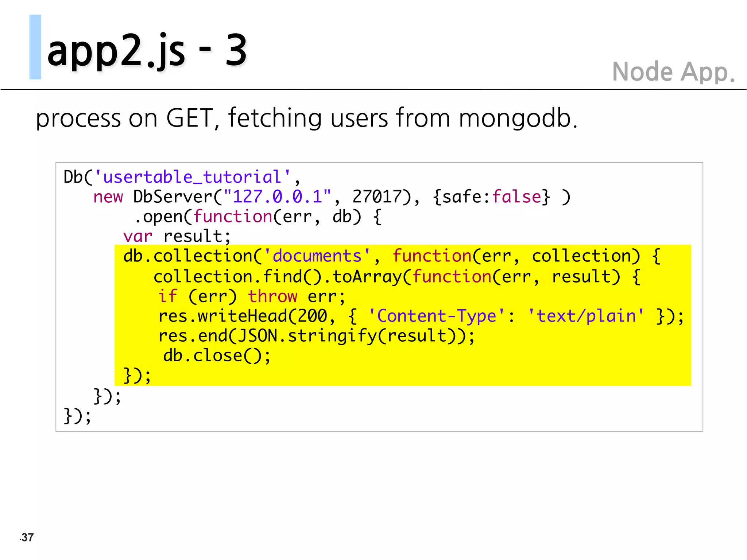Viewport: 747px width, 560px height.
Task: Click the 'false' value in safe option
Action: (516, 197)
